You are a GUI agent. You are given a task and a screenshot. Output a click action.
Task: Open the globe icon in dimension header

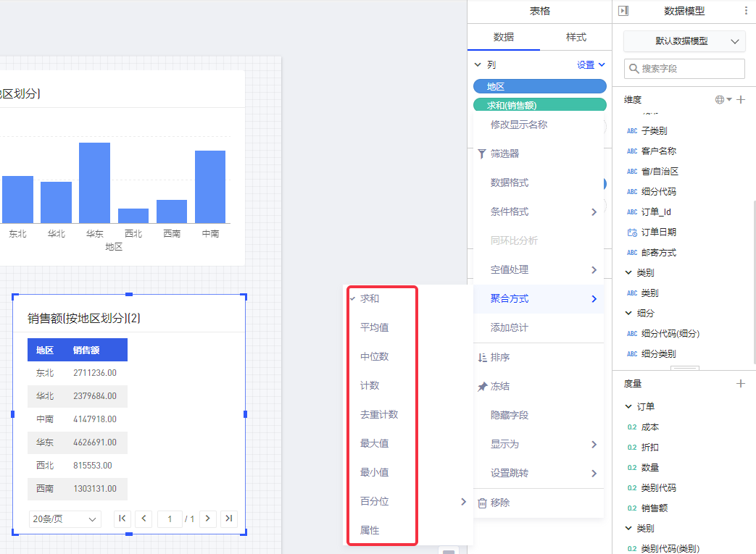pyautogui.click(x=723, y=100)
